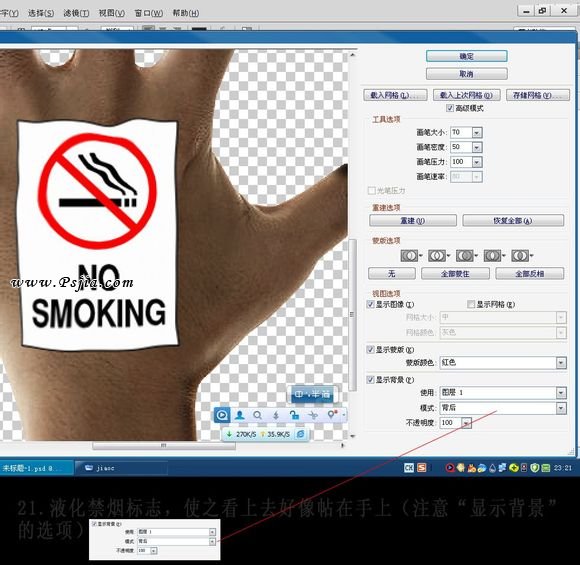This screenshot has width=580, height=565.
Task: Open the 滤镜(T) menu
Action: (x=76, y=13)
